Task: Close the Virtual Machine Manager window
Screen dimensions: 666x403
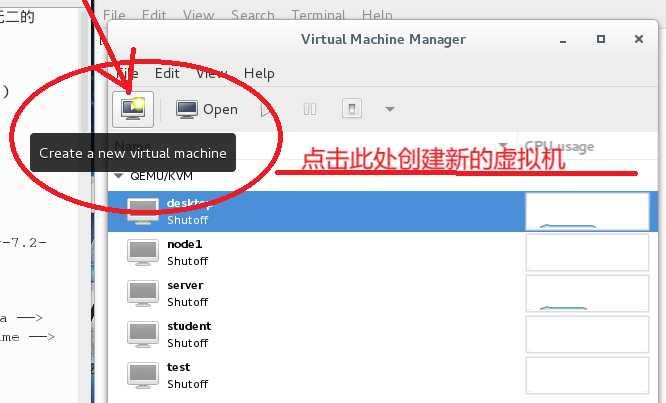Action: pos(638,39)
